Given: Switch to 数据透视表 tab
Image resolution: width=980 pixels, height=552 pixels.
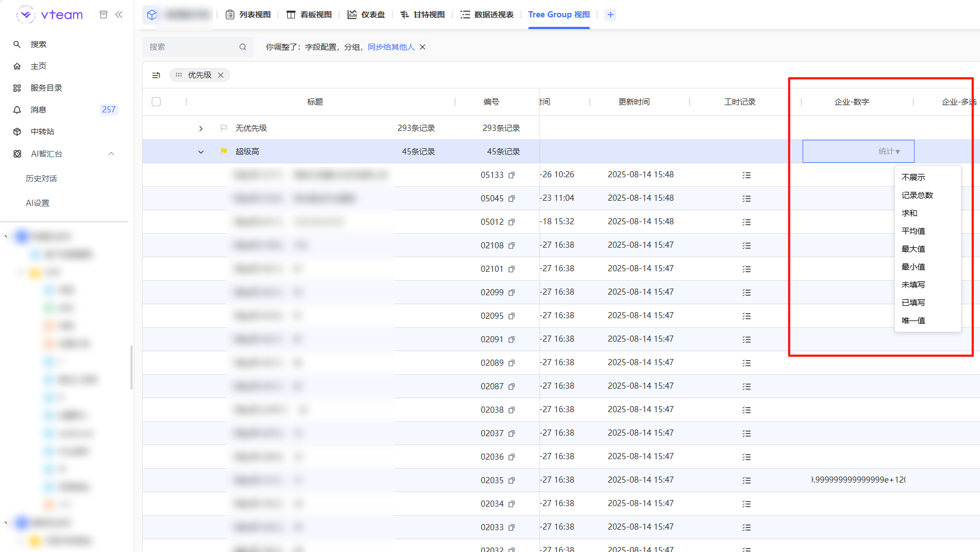Looking at the screenshot, I should coord(487,15).
